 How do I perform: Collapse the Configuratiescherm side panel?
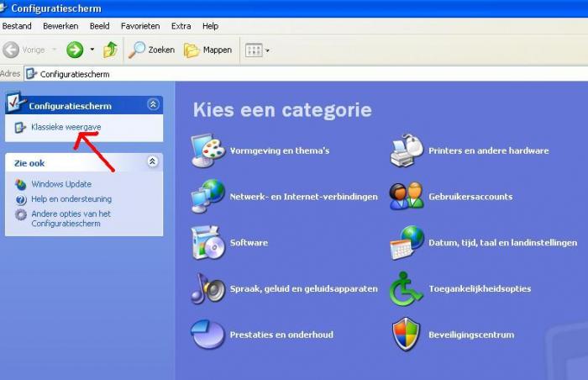tap(153, 104)
